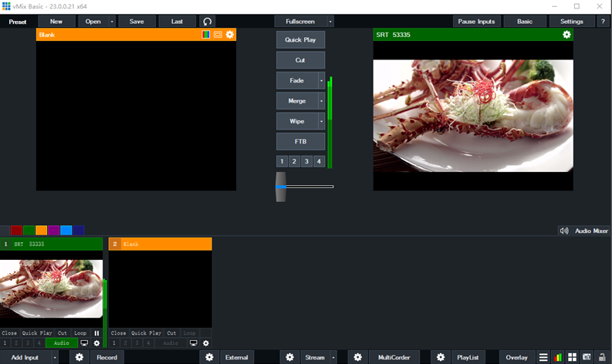Click Save preset in the top bar
Viewport: 612px width, 364px height.
tap(137, 22)
